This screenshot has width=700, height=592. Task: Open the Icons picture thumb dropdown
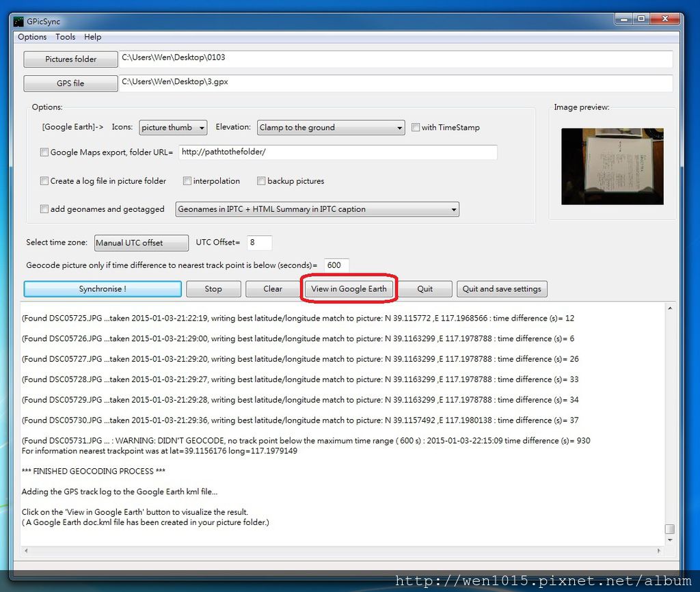click(173, 128)
